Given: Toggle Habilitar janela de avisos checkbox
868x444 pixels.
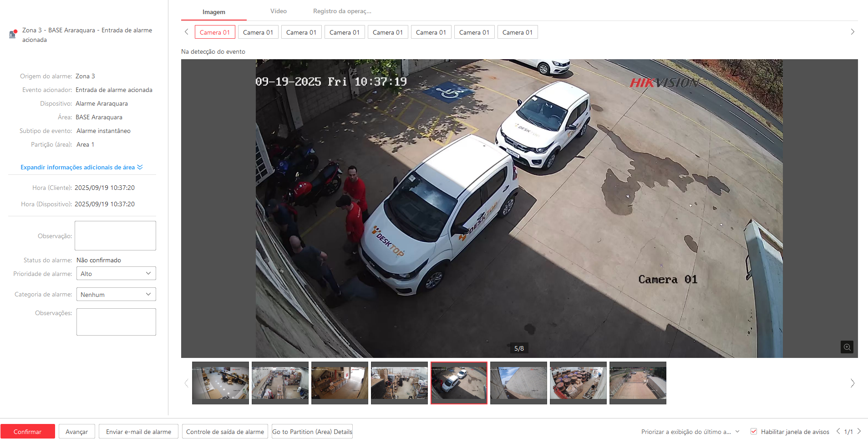Looking at the screenshot, I should pos(754,431).
